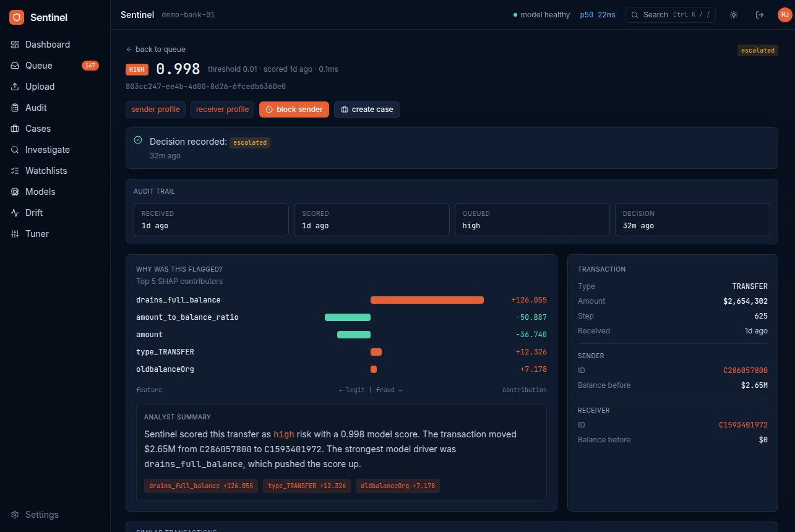Click the Drift pulse icon

(15, 213)
